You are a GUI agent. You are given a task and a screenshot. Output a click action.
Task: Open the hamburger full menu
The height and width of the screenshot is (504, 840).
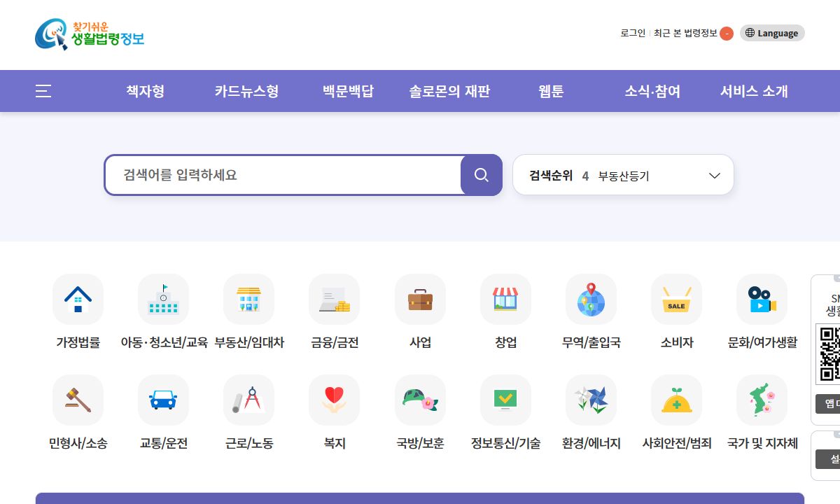(x=43, y=91)
